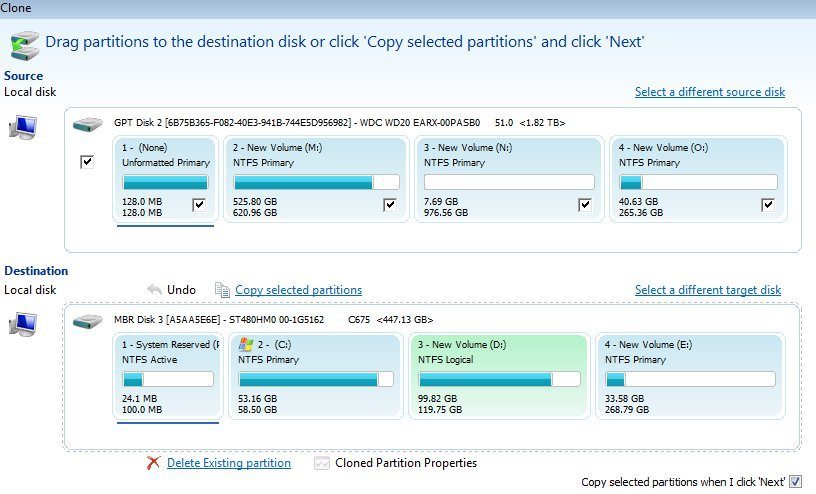The height and width of the screenshot is (494, 816).
Task: Toggle the whole GPT Disk 2 selection checkbox
Action: click(x=87, y=162)
